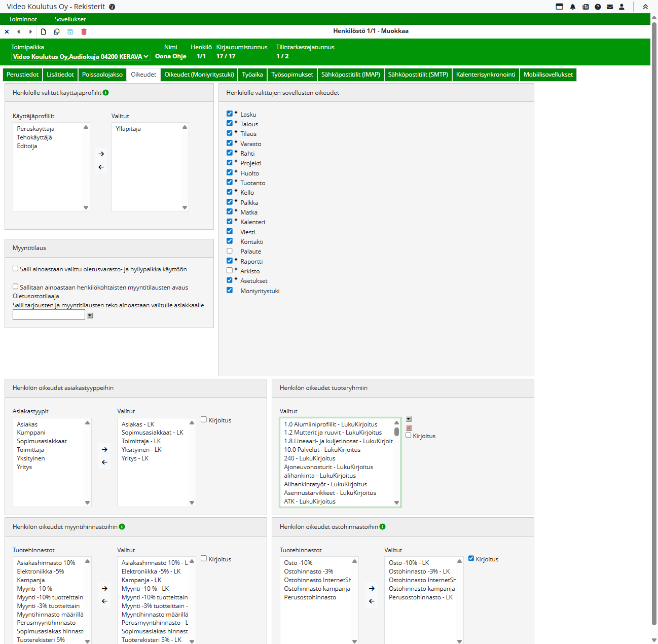This screenshot has height=644, width=658.
Task: Open the envelope messages icon
Action: click(610, 7)
